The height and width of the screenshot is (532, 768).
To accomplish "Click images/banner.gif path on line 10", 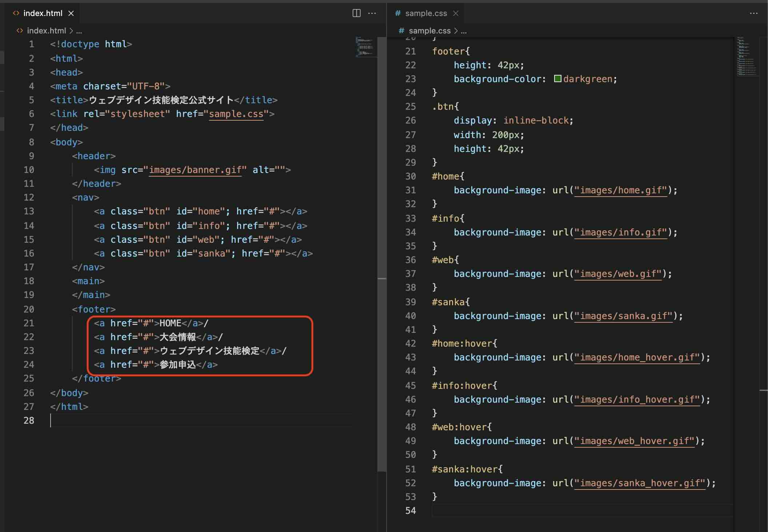I will (x=195, y=170).
